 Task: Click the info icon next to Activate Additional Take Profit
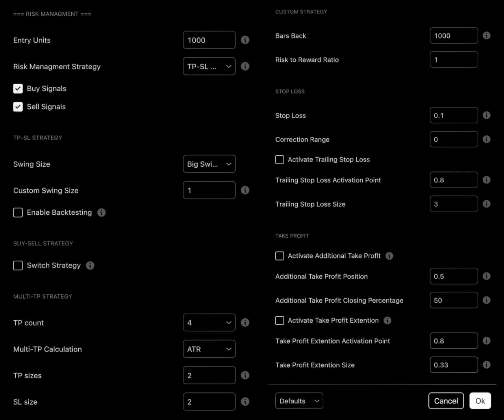pyautogui.click(x=389, y=256)
